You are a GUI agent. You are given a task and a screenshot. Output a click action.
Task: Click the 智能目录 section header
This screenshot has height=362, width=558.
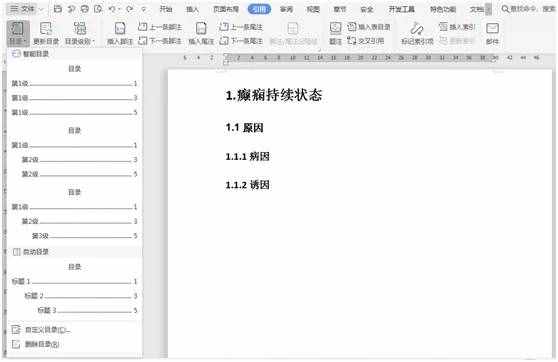74,54
